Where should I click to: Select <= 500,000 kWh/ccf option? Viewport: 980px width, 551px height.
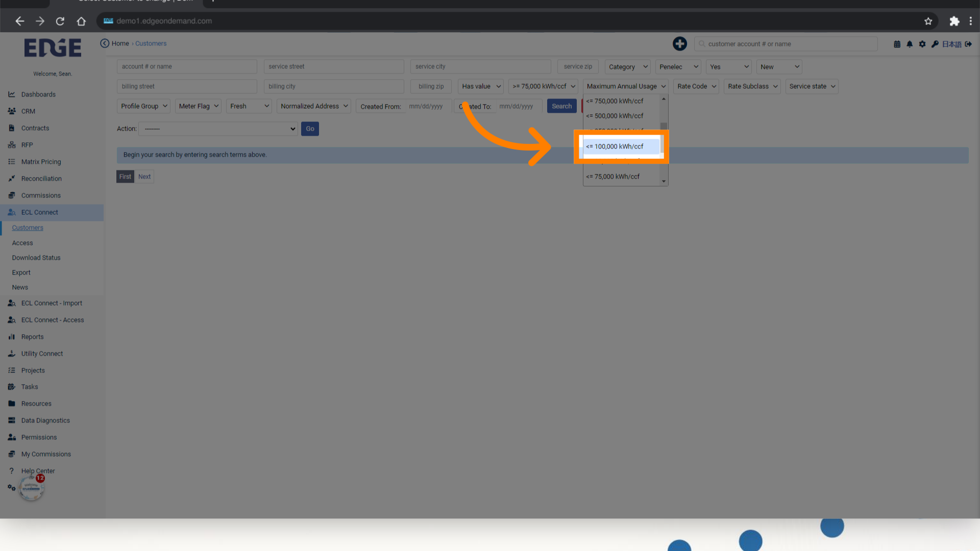pos(622,116)
